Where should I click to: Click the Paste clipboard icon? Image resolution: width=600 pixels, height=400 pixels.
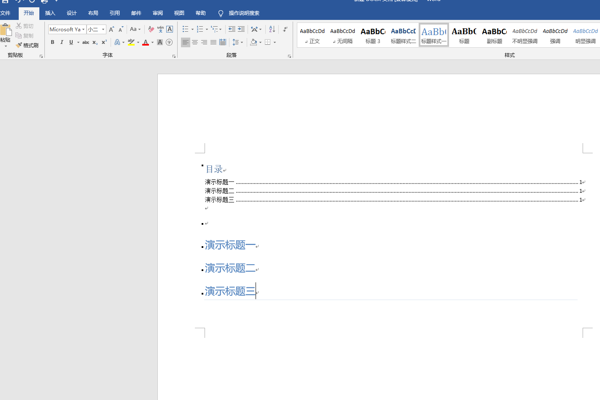click(x=6, y=30)
